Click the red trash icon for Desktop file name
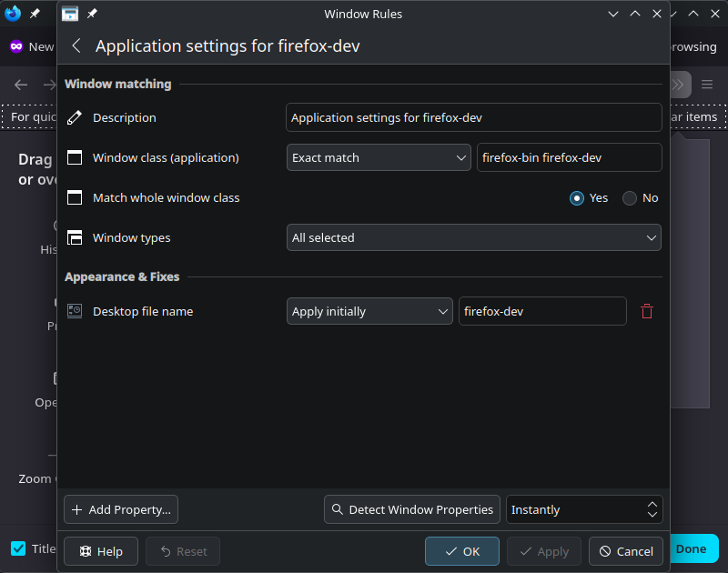 (x=647, y=311)
